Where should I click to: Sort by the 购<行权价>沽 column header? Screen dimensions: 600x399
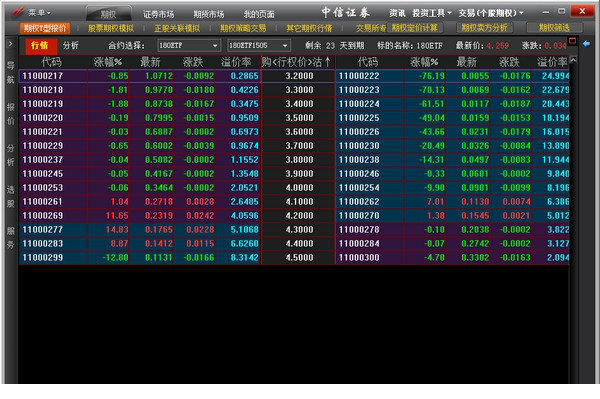click(x=296, y=62)
